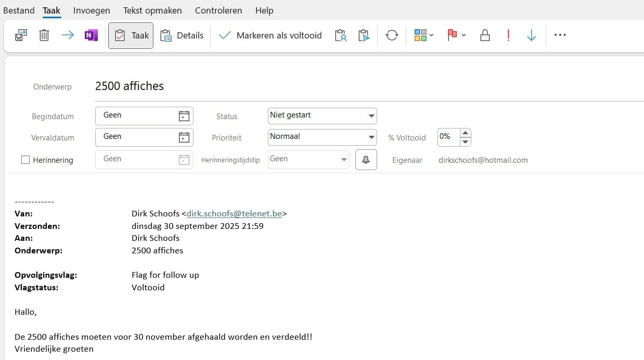644x360 pixels.
Task: Click the Assign Task icon
Action: 341,35
